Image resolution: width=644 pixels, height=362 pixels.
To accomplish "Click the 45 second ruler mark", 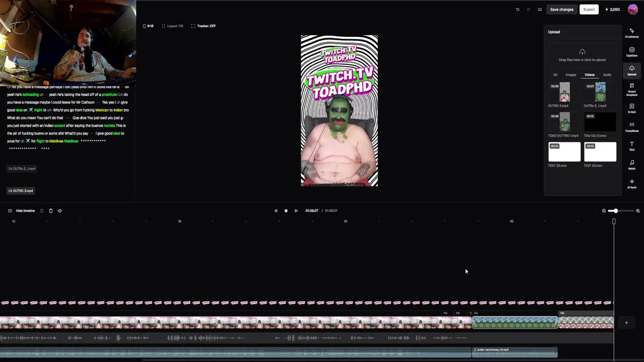I will click(x=346, y=221).
